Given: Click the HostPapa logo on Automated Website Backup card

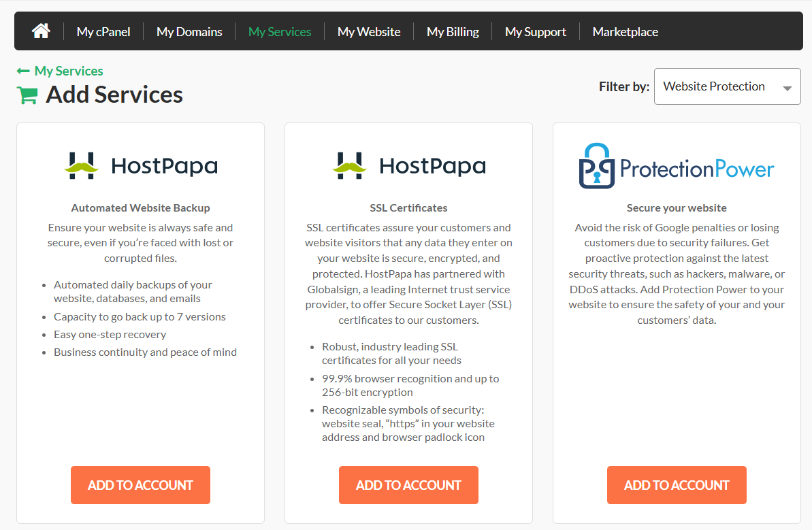Looking at the screenshot, I should click(x=141, y=165).
